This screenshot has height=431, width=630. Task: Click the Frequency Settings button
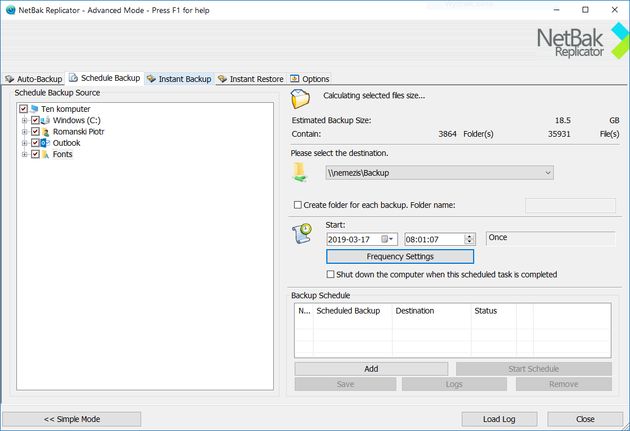tap(400, 256)
